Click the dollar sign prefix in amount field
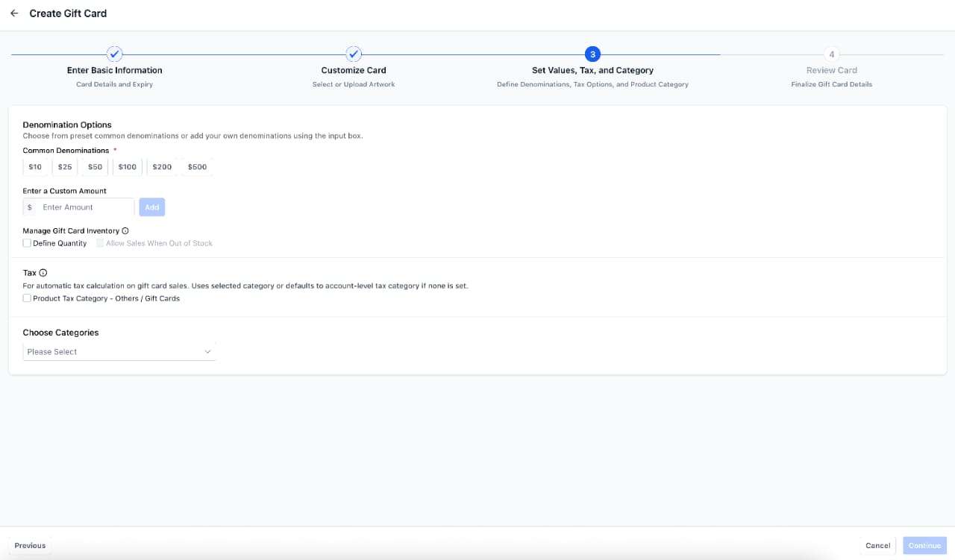This screenshot has height=560, width=955. click(x=30, y=207)
